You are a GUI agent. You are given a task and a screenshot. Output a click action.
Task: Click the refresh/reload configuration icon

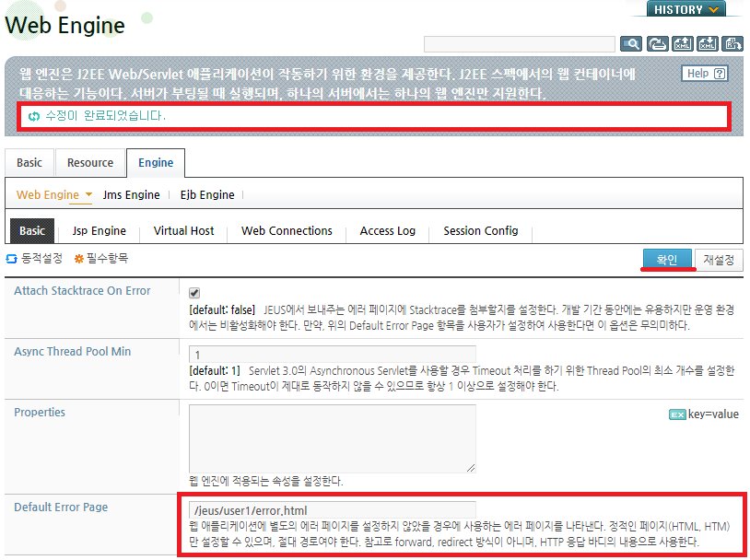tap(657, 44)
